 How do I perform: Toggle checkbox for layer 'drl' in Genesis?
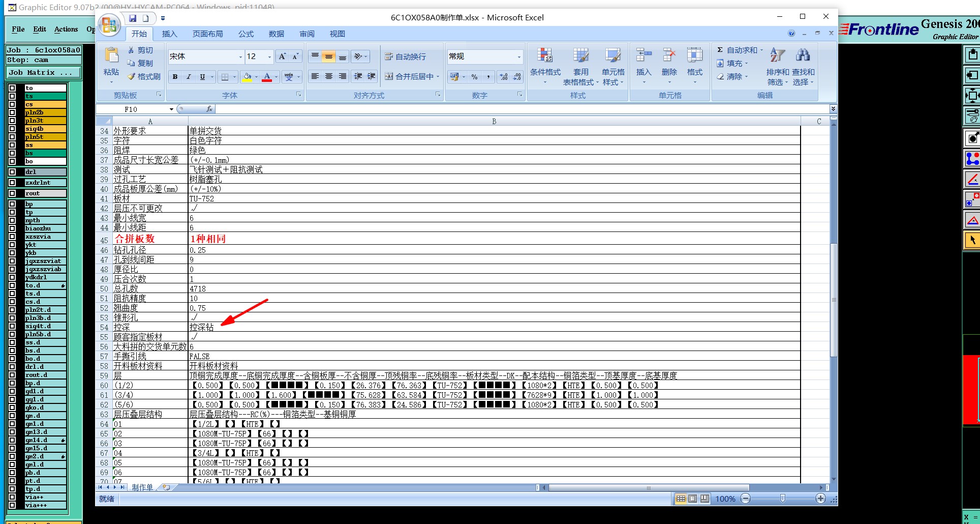click(x=12, y=172)
